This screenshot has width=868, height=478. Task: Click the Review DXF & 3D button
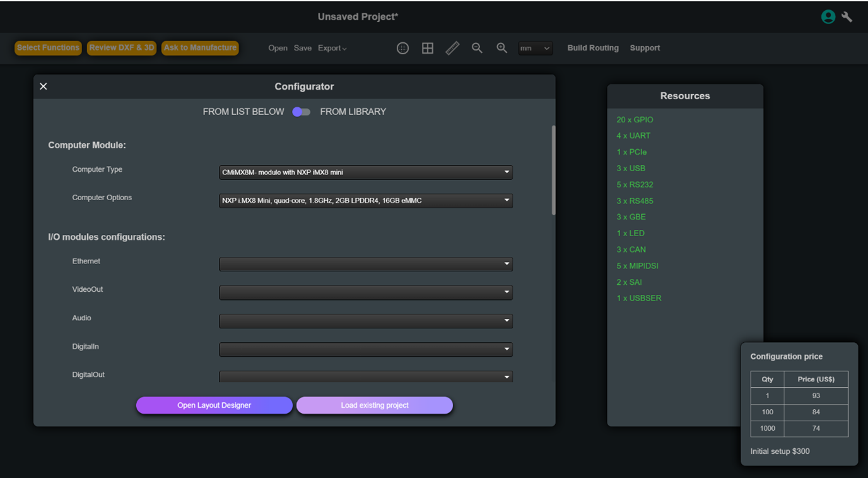[x=122, y=48]
